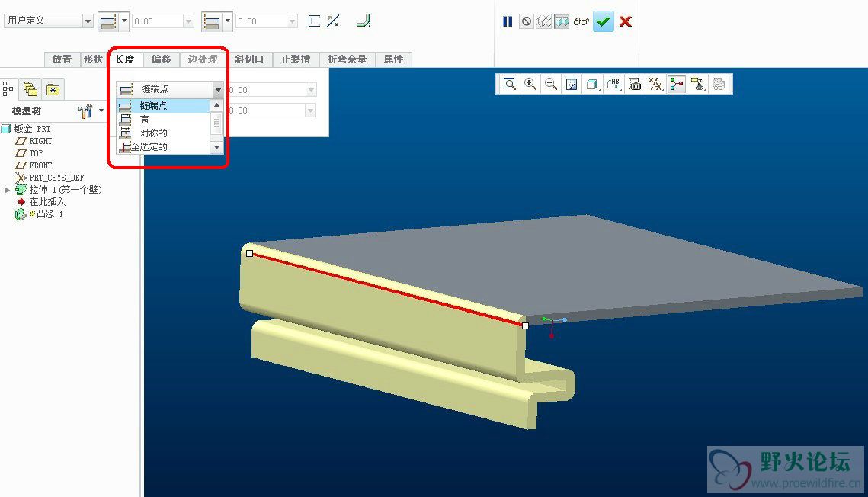The image size is (868, 497).
Task: Open the 形状 tab
Action: pyautogui.click(x=93, y=59)
